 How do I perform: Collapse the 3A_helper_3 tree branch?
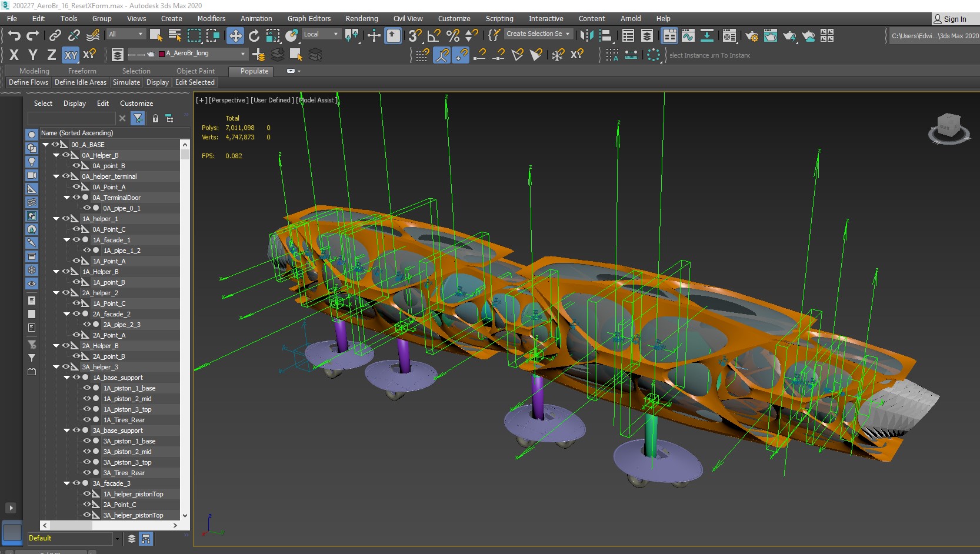point(56,366)
